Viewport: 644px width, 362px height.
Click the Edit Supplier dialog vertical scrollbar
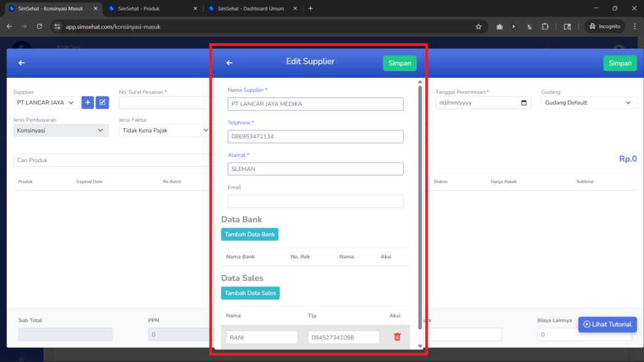(x=419, y=207)
